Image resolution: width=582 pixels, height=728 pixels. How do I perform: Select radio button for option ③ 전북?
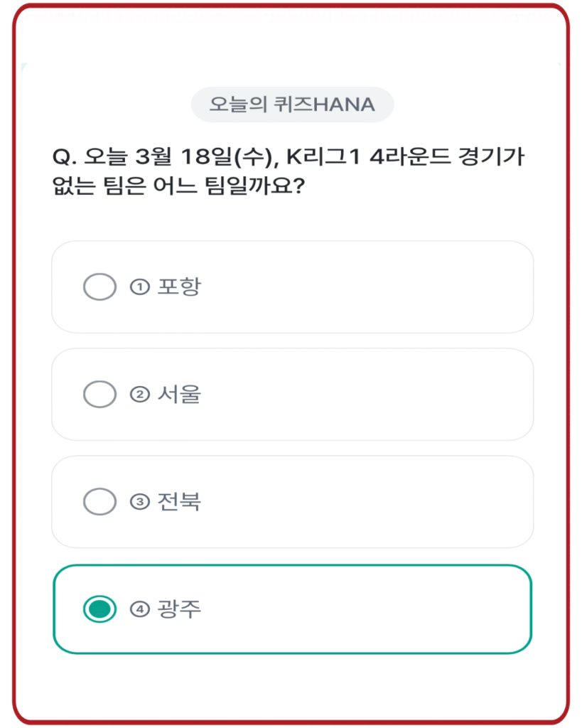99,501
